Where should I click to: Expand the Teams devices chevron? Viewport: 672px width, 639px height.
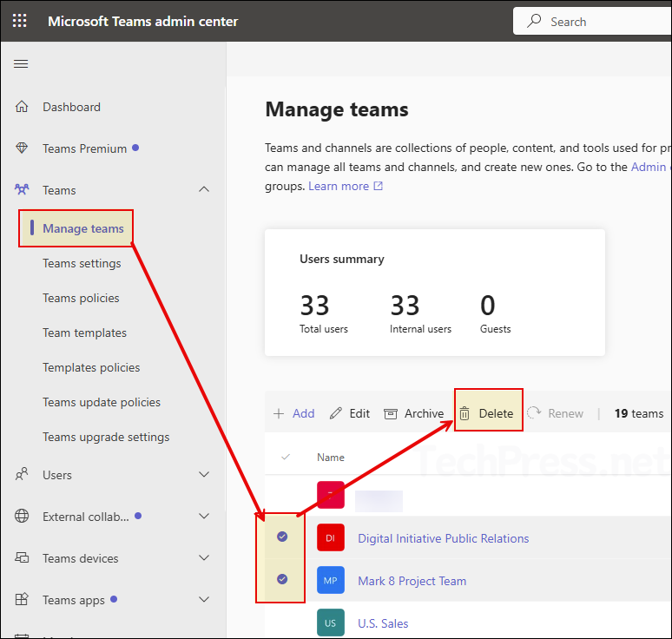(204, 557)
